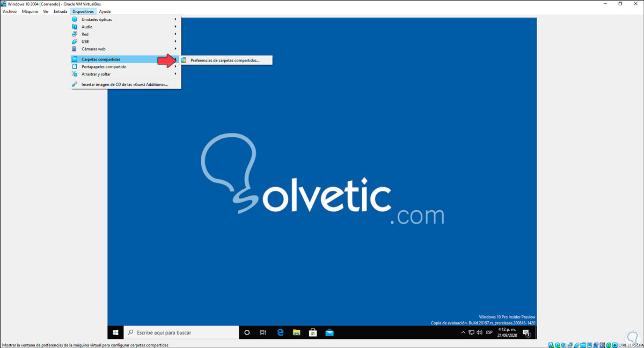Open the Entrada menu
Image resolution: width=644 pixels, height=348 pixels.
point(61,11)
